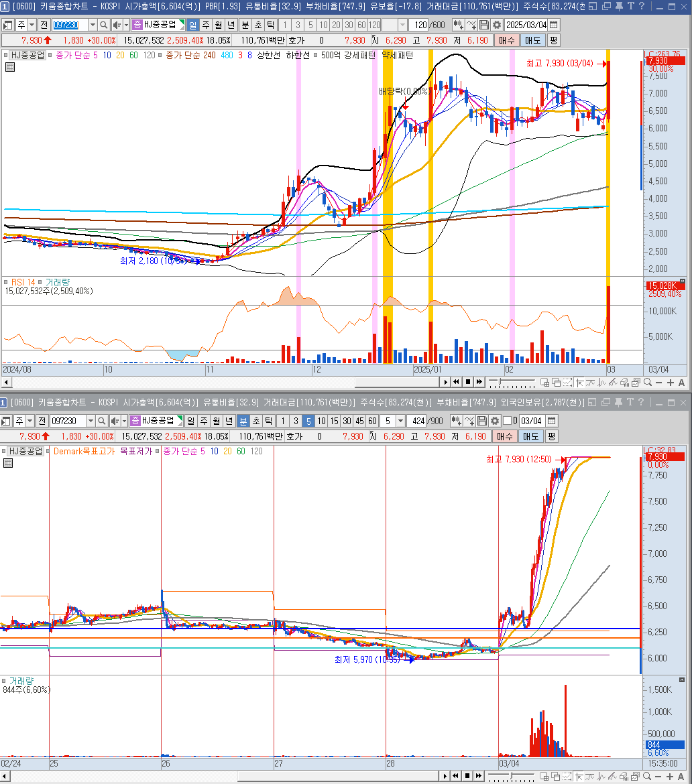Screen dimensions: 692x784
Task: Click save diskette icon in bottom chart toolbar
Action: [x=482, y=421]
